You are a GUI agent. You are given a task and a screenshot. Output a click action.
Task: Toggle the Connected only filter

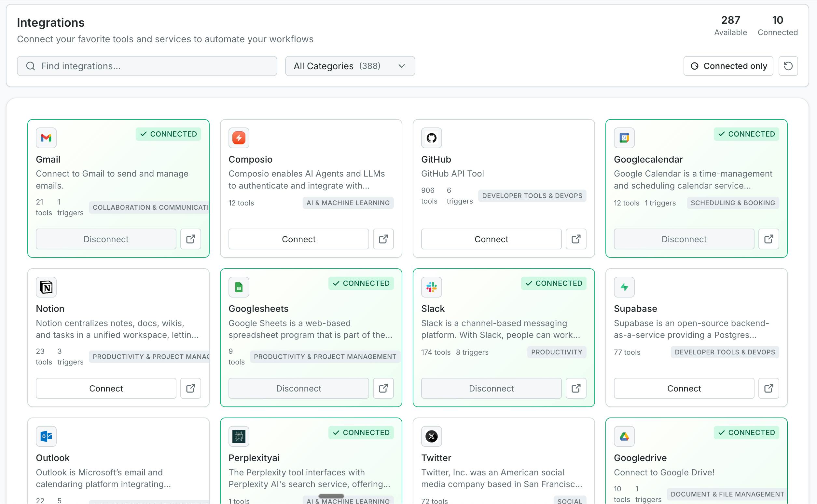click(x=728, y=66)
